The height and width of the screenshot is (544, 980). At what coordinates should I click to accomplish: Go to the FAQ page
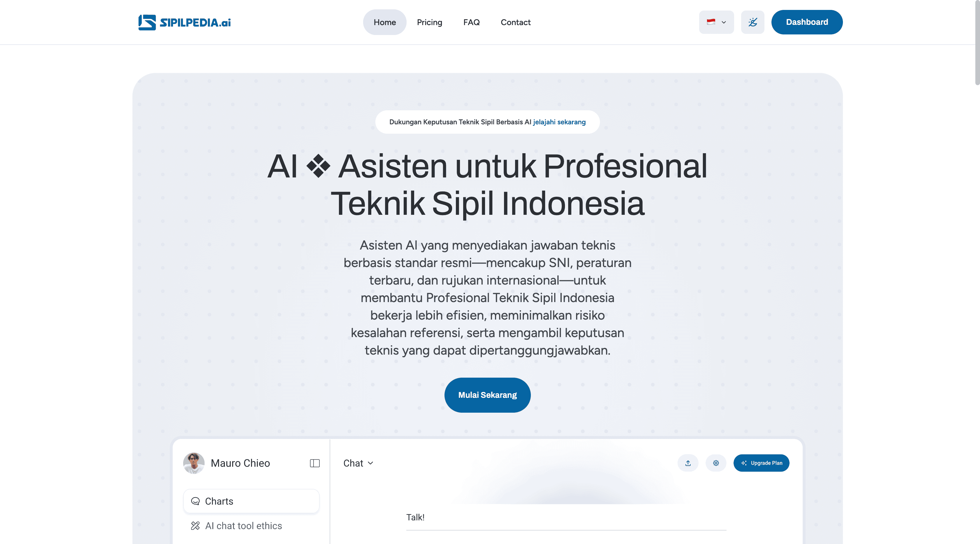[471, 22]
